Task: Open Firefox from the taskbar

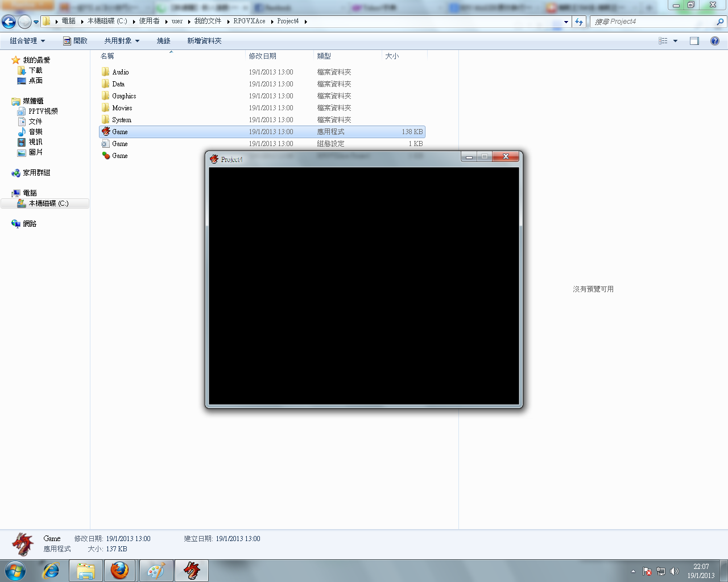Action: pos(119,571)
